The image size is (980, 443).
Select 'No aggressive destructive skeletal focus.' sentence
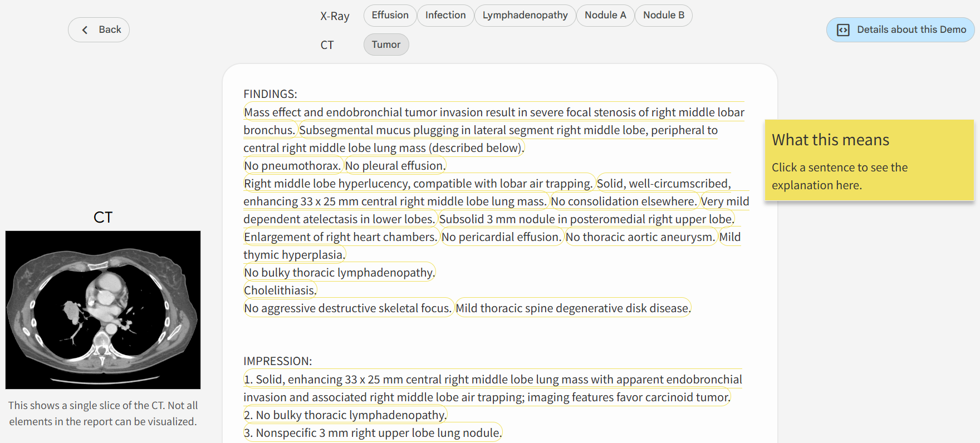pyautogui.click(x=347, y=308)
